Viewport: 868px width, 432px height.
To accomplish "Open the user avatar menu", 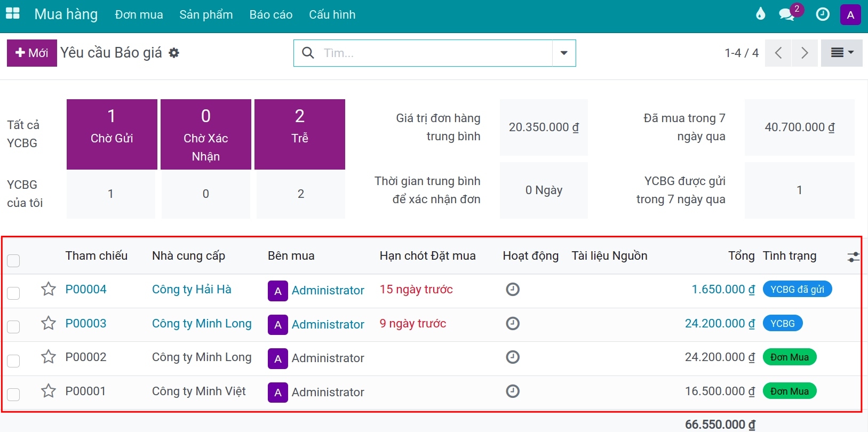I will (850, 14).
